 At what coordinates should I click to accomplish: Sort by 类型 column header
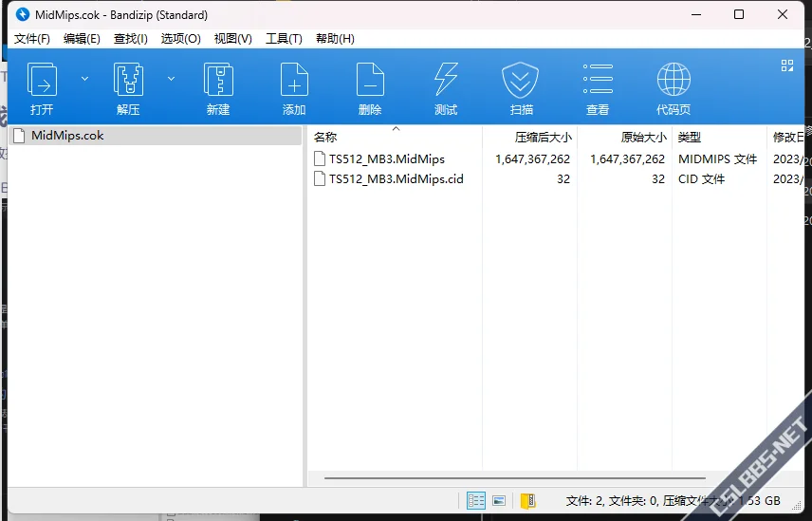(x=719, y=138)
